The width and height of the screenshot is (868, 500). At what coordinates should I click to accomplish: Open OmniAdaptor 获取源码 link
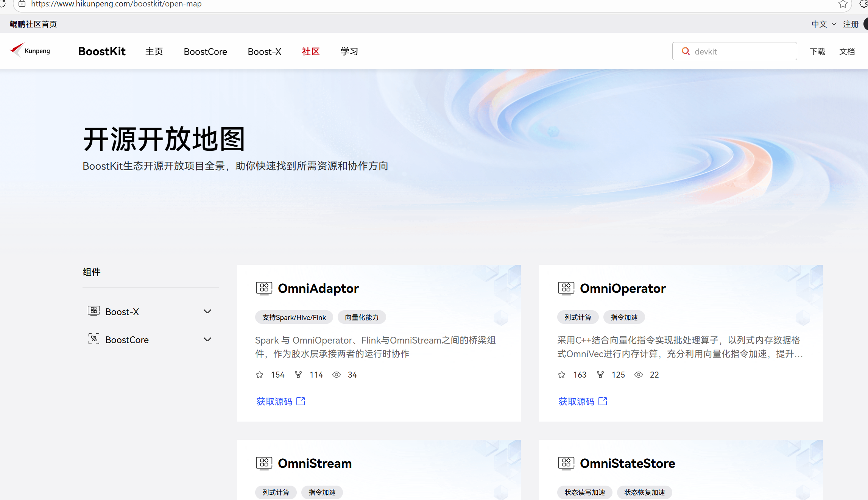[x=274, y=401]
